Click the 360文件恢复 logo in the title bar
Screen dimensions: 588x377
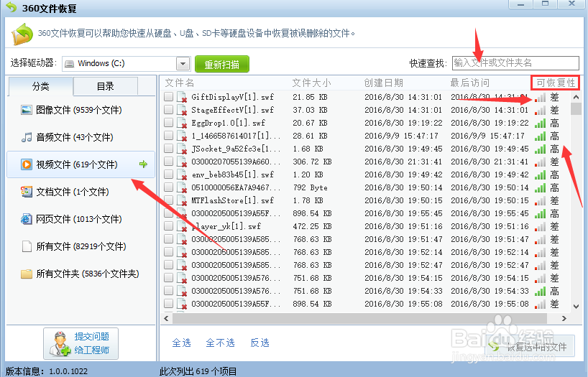point(12,7)
